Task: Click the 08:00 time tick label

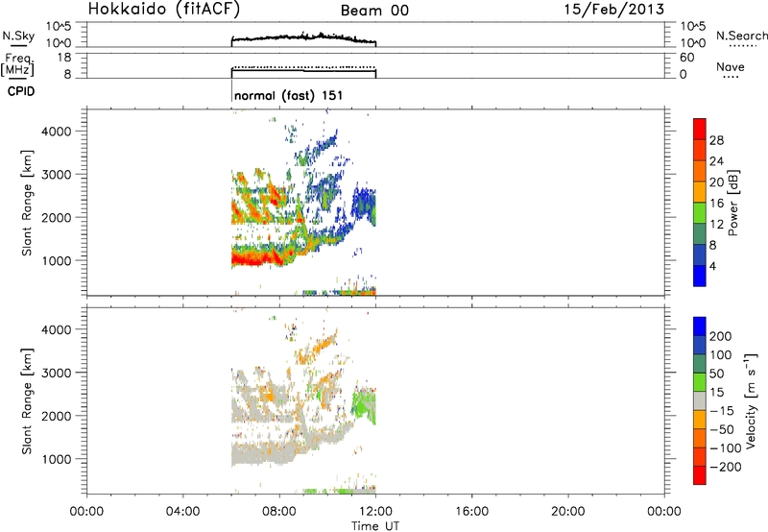Action: 279,512
